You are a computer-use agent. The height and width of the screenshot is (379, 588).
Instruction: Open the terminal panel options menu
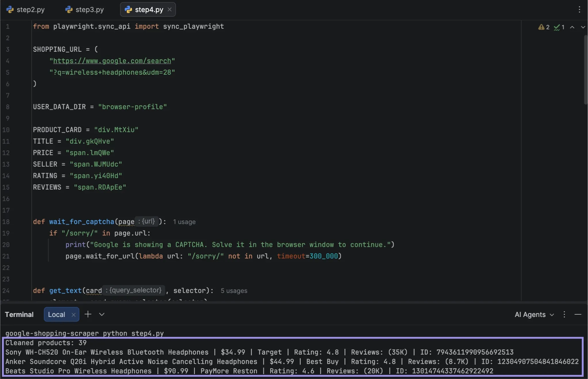tap(564, 314)
